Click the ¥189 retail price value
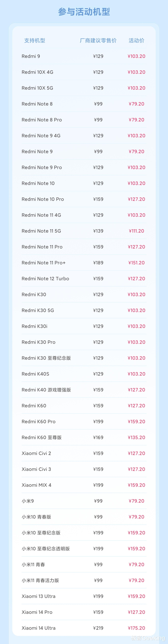Viewport: 168px width, 644px height. coord(98,263)
